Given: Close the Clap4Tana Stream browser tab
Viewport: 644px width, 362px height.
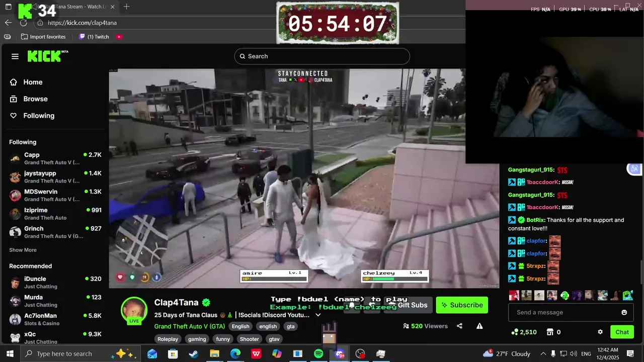Looking at the screenshot, I should [113, 7].
